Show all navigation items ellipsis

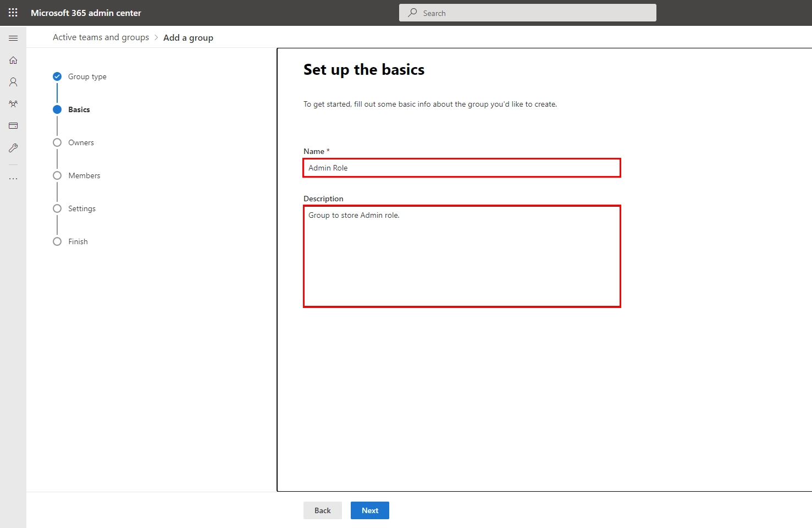pos(13,179)
